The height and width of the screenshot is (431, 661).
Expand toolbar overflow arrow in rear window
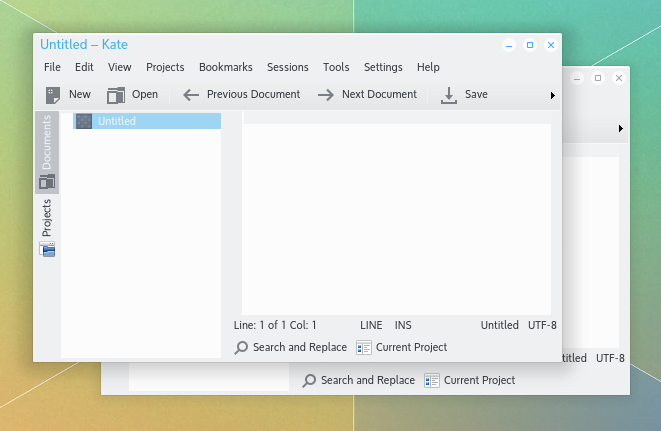pyautogui.click(x=621, y=128)
